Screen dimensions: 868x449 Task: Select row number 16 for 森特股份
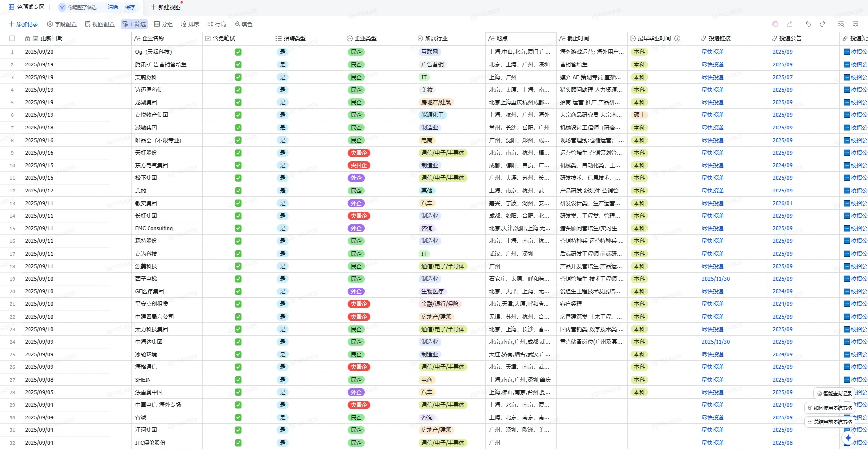[12, 241]
